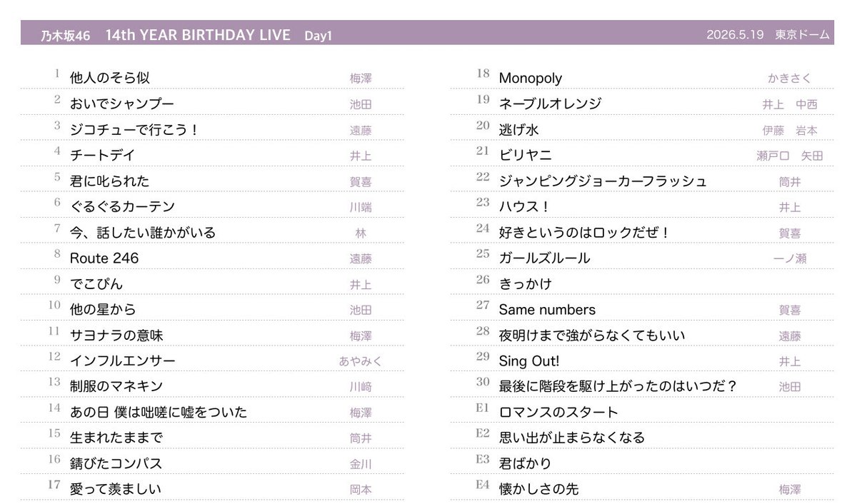This screenshot has width=857, height=504.
Task: Click center name あやみく for インフルエンサー
Action: (x=361, y=361)
